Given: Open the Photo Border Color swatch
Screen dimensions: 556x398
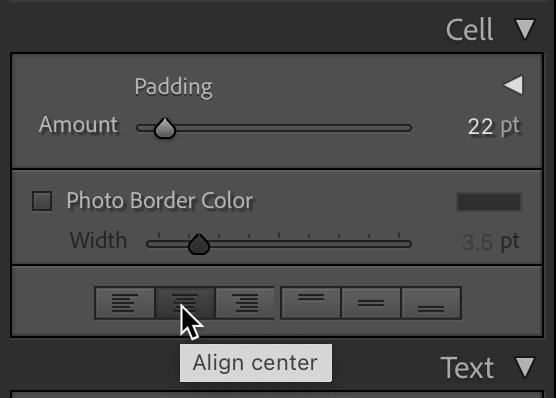Looking at the screenshot, I should [489, 202].
